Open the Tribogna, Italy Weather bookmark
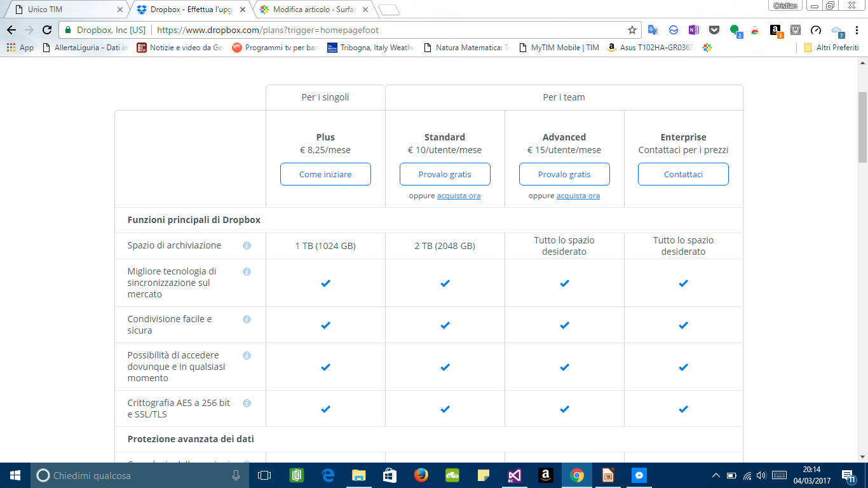868x488 pixels. click(x=370, y=48)
